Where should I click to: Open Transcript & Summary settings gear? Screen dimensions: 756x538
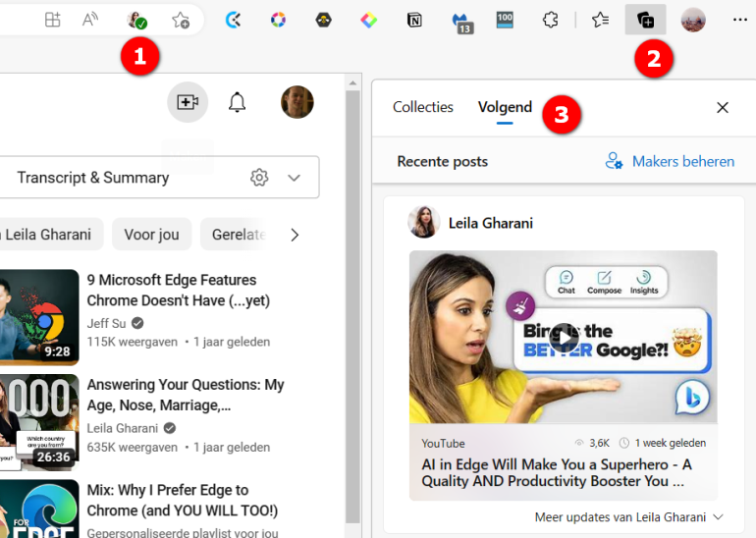pos(259,178)
